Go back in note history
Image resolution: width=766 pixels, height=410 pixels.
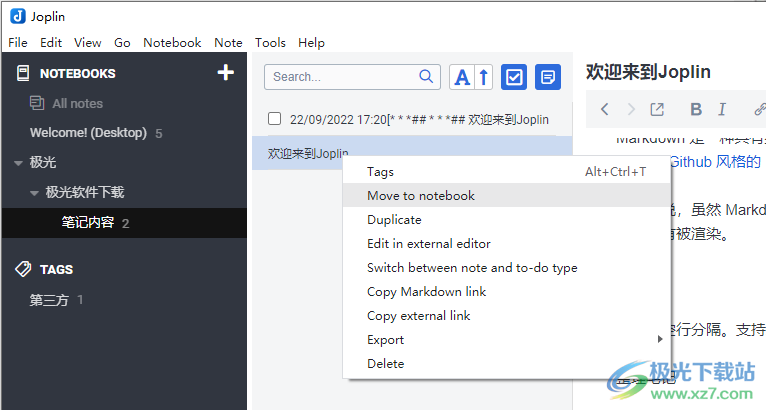click(605, 109)
